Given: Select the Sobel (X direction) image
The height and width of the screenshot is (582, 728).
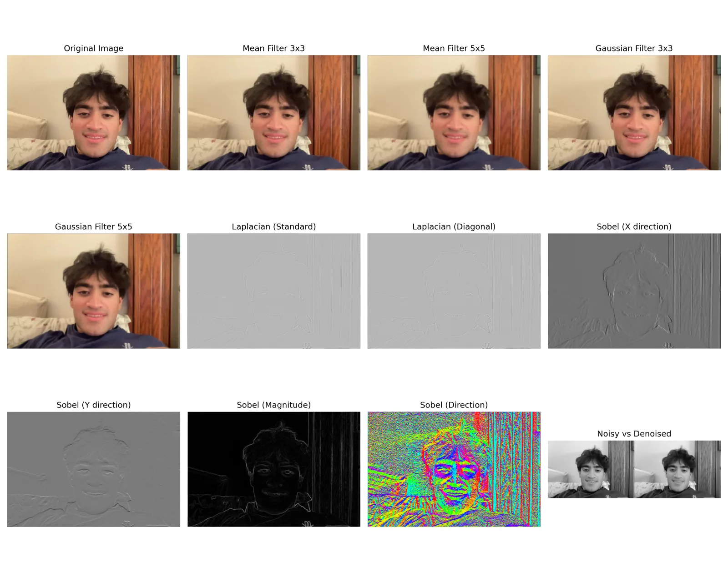Looking at the screenshot, I should [634, 291].
